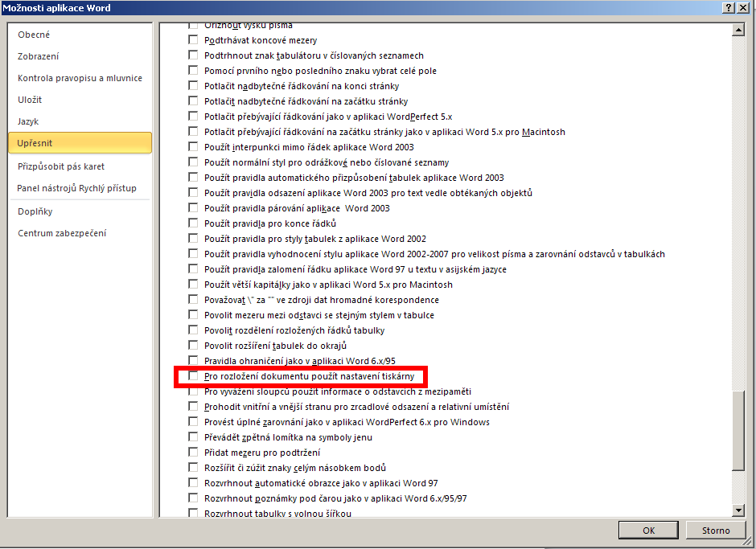Enable Rozvrhnout automatické obrazce jako Word 97

click(x=193, y=482)
